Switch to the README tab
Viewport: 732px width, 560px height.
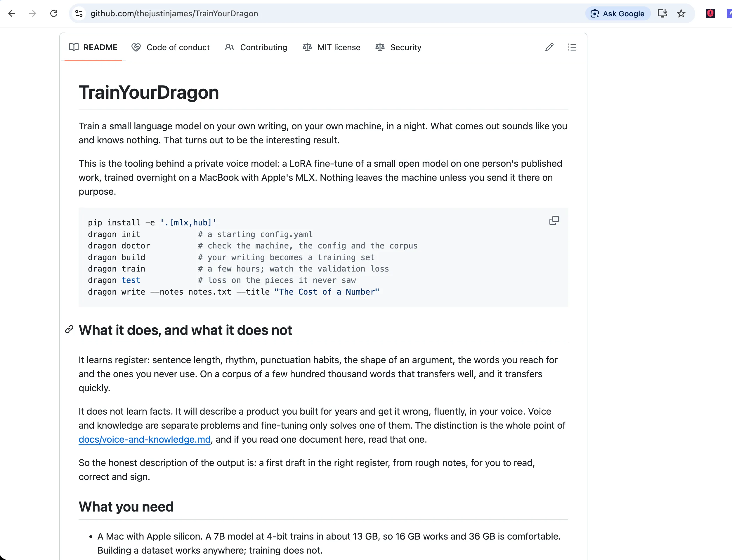[x=93, y=47]
